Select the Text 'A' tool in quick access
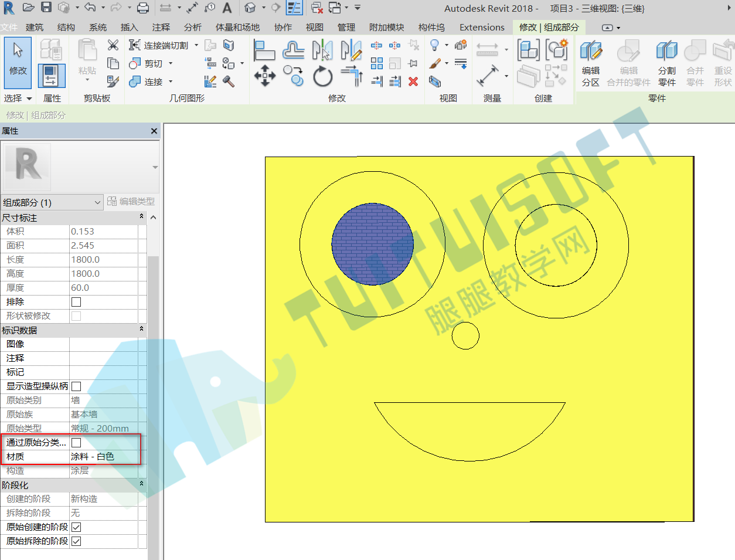This screenshot has width=735, height=560. (x=227, y=8)
